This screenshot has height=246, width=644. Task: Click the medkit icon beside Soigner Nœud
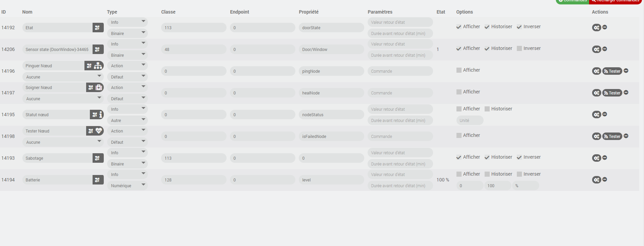tap(99, 88)
